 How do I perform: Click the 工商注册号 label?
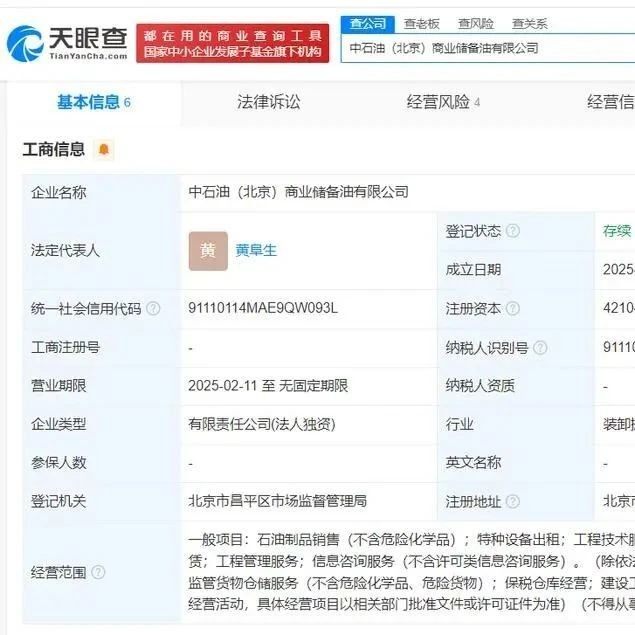pyautogui.click(x=66, y=347)
